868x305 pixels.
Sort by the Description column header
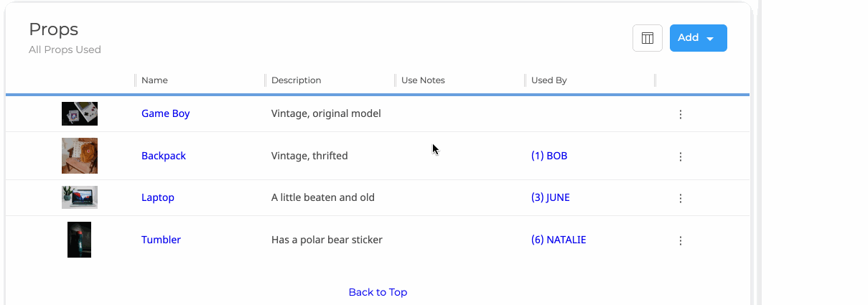click(296, 80)
